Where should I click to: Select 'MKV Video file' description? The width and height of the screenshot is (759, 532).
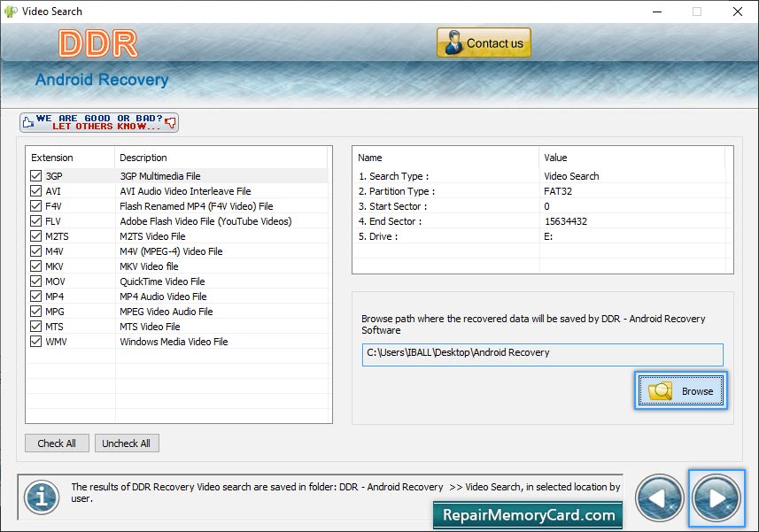point(149,266)
